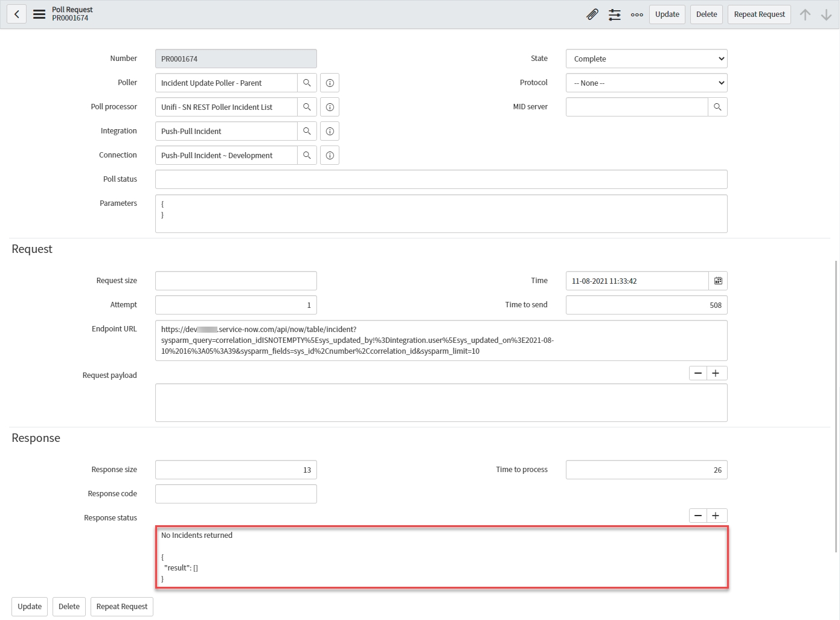The image size is (840, 620).
Task: Click the paperclip attachments icon
Action: 592,14
